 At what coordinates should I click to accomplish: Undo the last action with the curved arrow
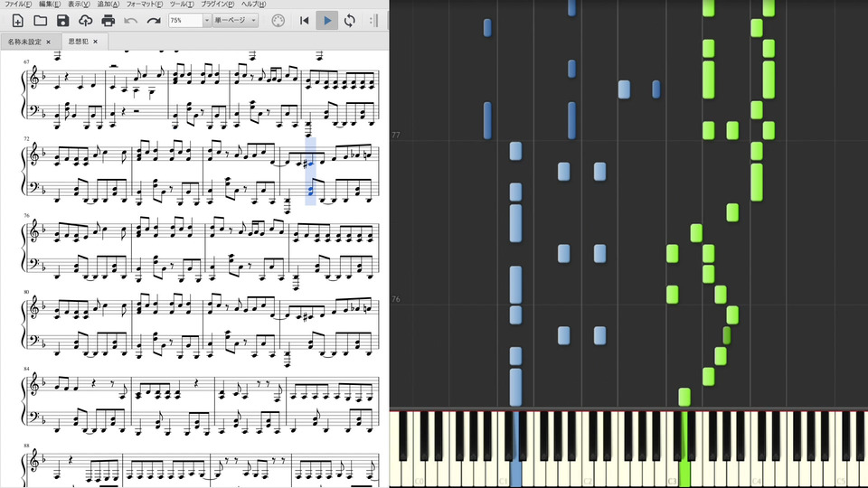[x=130, y=21]
